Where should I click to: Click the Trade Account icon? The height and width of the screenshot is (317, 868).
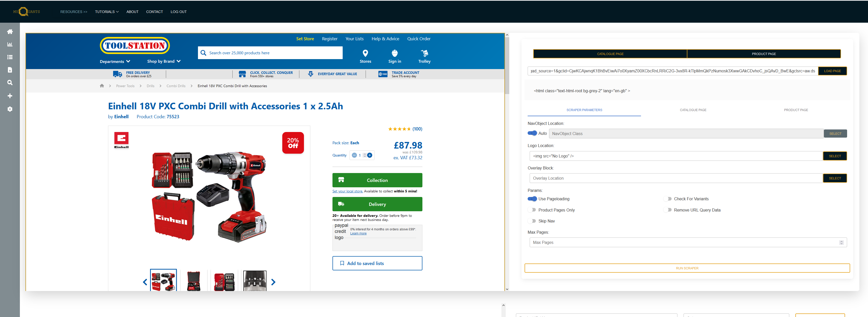383,74
